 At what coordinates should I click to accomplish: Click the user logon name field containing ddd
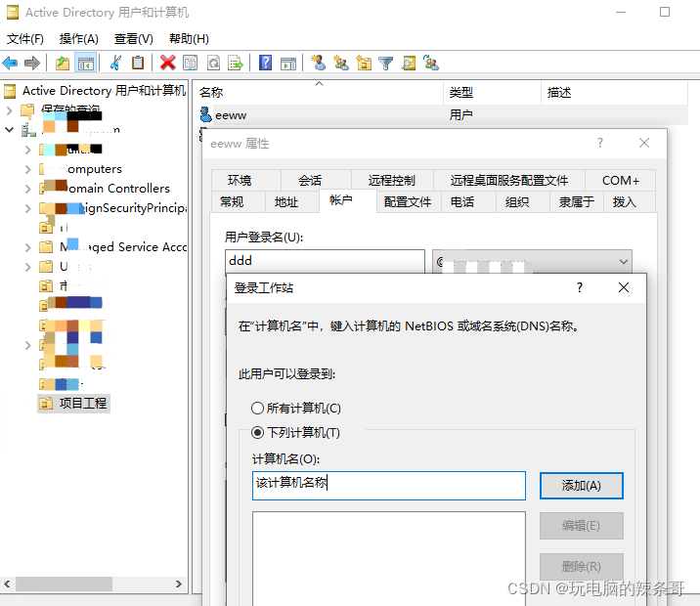pos(325,261)
